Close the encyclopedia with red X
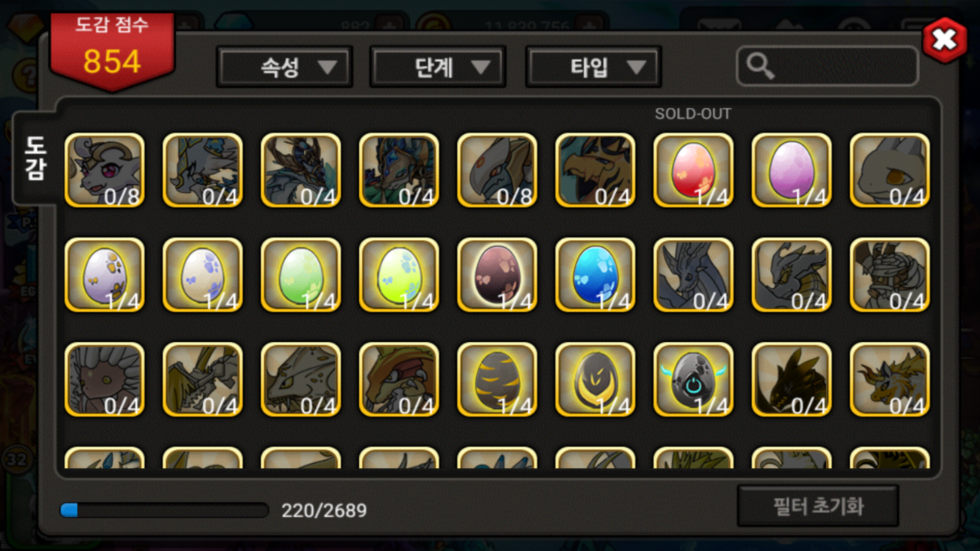 (945, 40)
